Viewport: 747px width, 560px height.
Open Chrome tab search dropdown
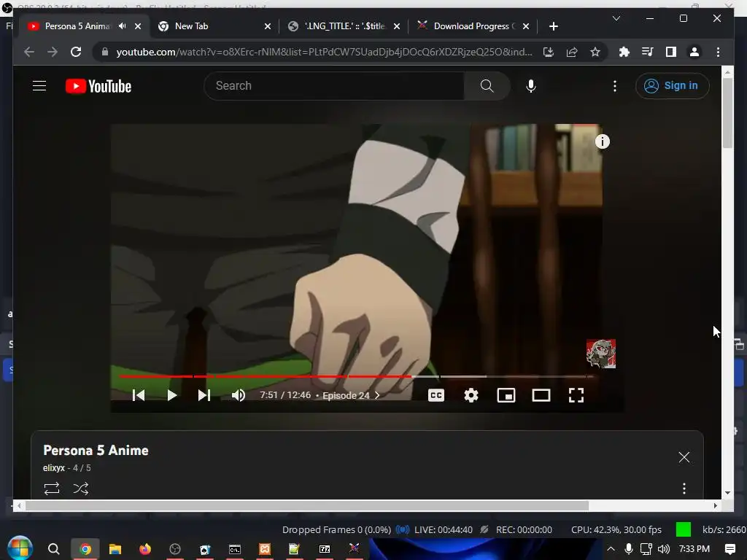[x=616, y=18]
